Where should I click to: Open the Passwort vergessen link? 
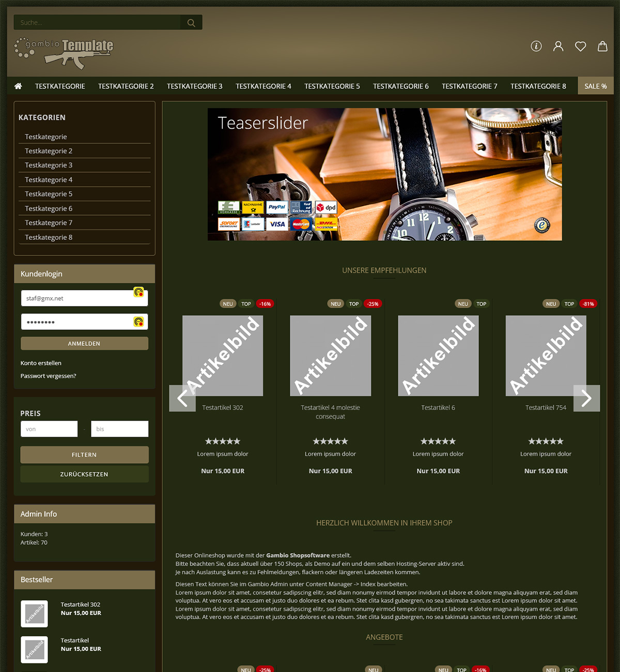click(48, 376)
